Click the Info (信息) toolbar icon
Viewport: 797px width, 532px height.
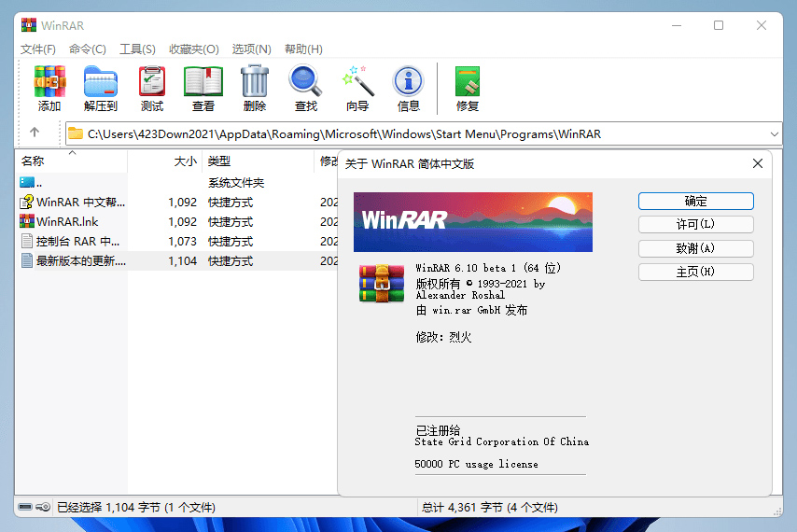pyautogui.click(x=408, y=83)
